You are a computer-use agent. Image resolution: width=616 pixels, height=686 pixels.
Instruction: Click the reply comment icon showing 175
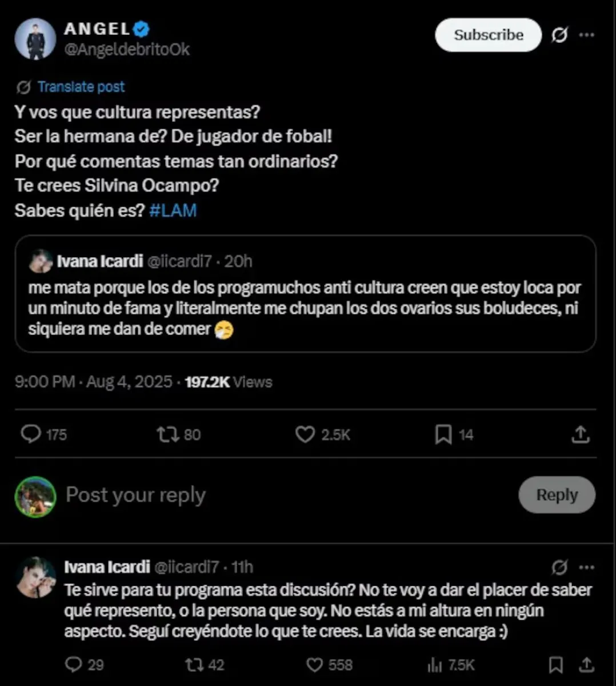point(31,434)
